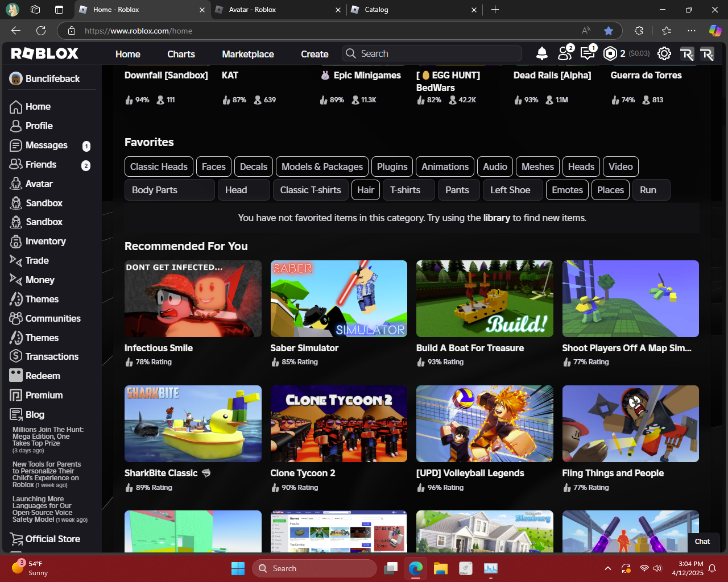Open Home from the left sidebar
The width and height of the screenshot is (728, 582).
pos(30,107)
